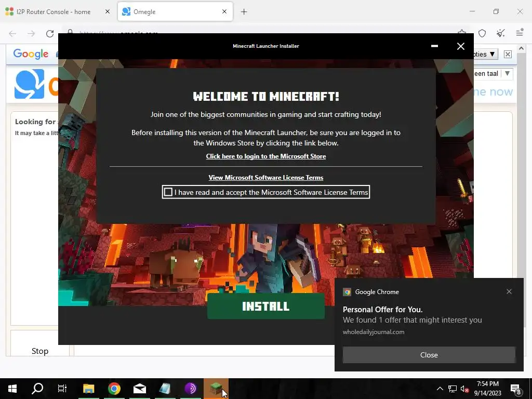532x399 pixels.
Task: Show hidden system tray icons
Action: (440, 389)
